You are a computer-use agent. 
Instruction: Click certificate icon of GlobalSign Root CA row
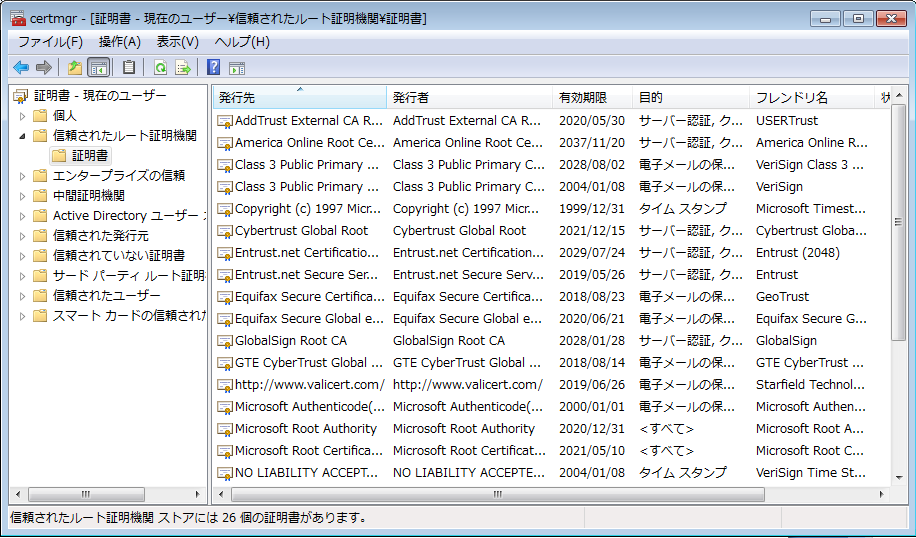(x=225, y=341)
